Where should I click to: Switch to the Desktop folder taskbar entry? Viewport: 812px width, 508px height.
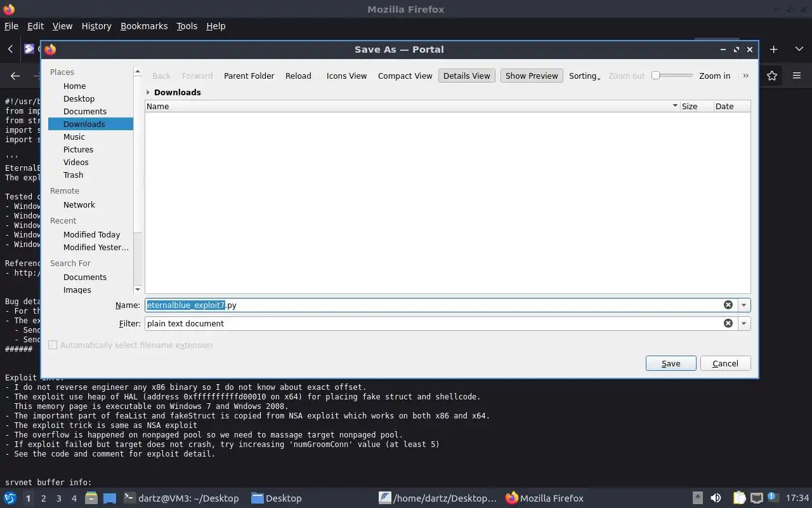(x=277, y=498)
